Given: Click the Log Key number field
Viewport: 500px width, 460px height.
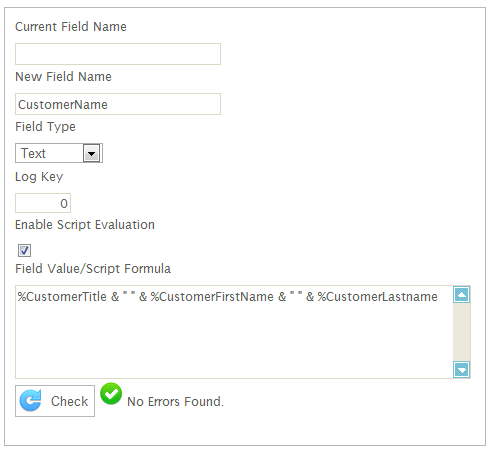Looking at the screenshot, I should coord(43,203).
